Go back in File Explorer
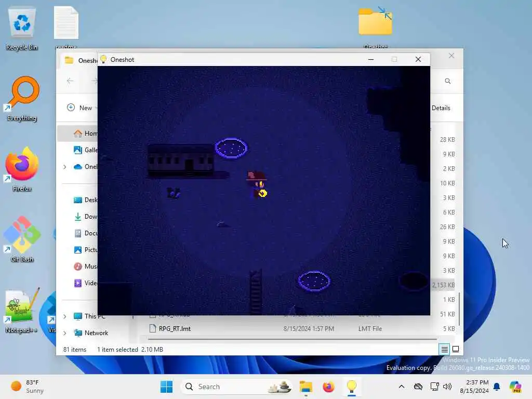 70,81
